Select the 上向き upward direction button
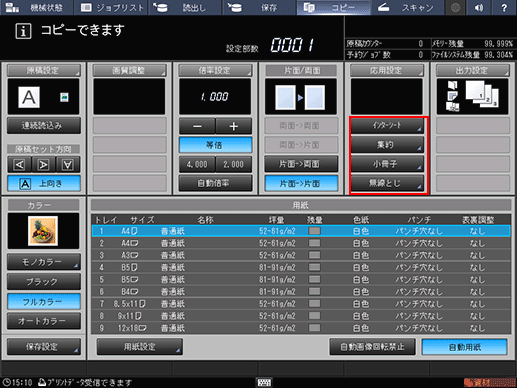517x388 pixels. coord(44,183)
